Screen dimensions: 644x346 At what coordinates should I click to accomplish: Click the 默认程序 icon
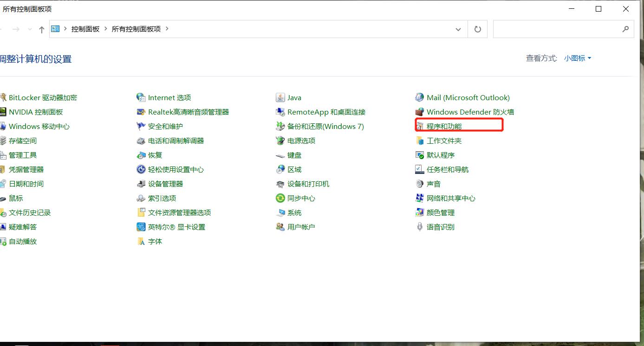pos(420,155)
